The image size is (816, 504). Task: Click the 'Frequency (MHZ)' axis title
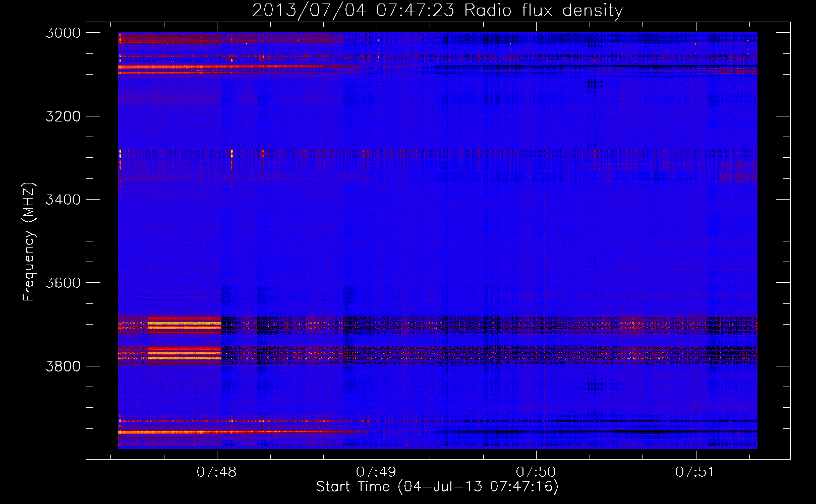[x=29, y=242]
